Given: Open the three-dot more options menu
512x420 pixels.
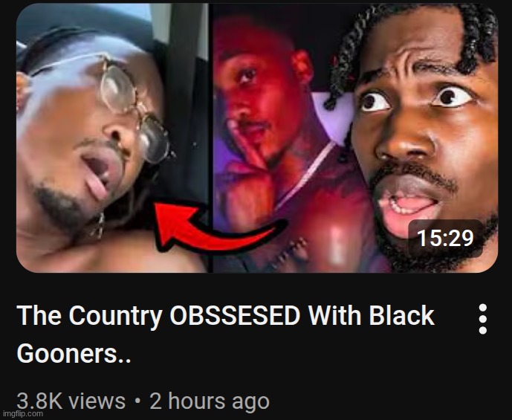Looking at the screenshot, I should pos(482,319).
